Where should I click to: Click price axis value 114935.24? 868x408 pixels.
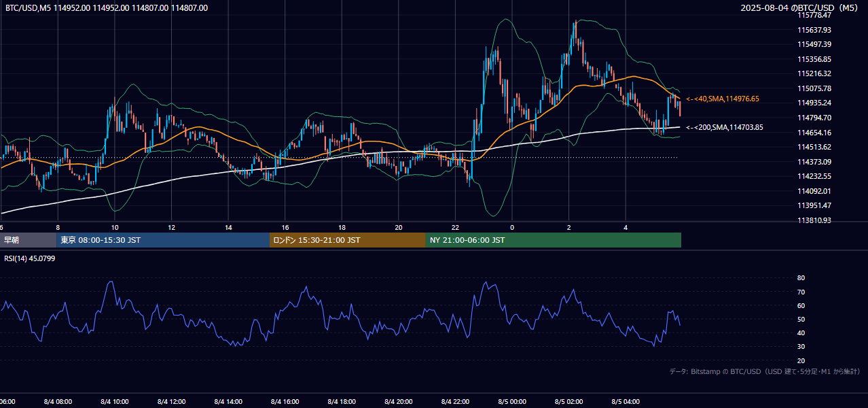click(x=814, y=103)
